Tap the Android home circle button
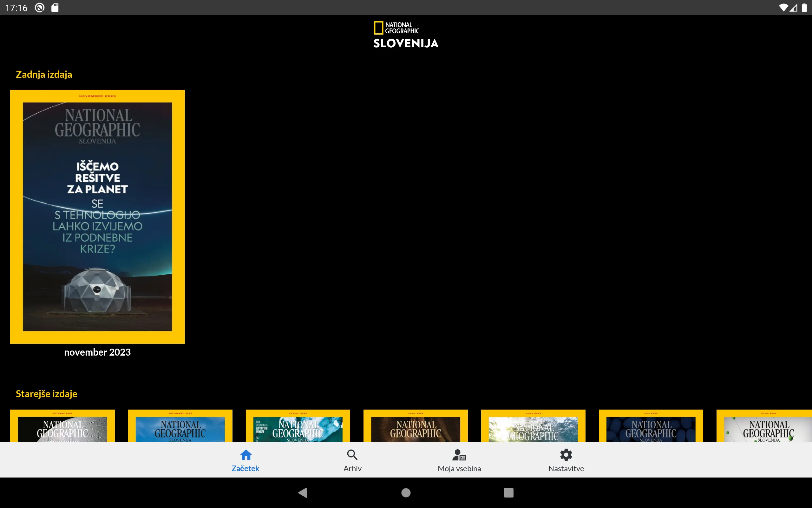The image size is (812, 508). pos(406,492)
